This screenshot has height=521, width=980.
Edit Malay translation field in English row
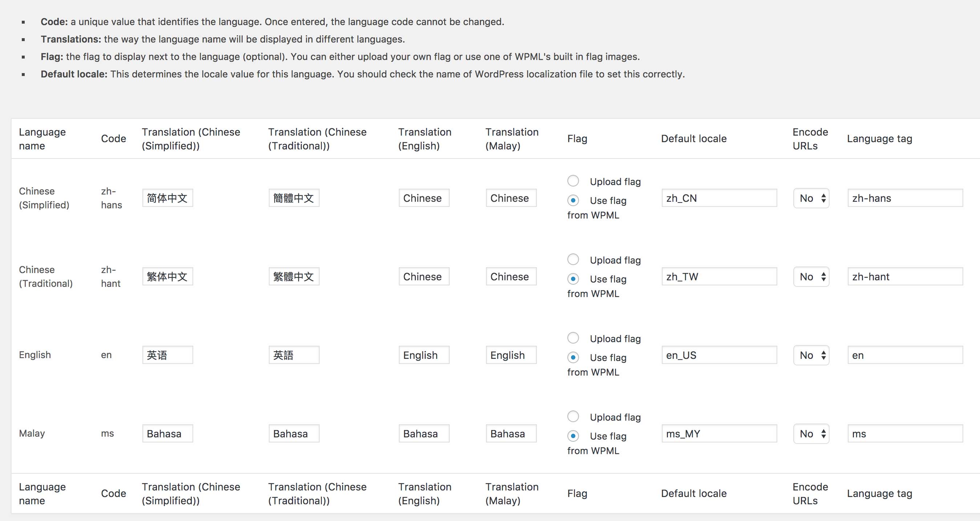coord(511,355)
